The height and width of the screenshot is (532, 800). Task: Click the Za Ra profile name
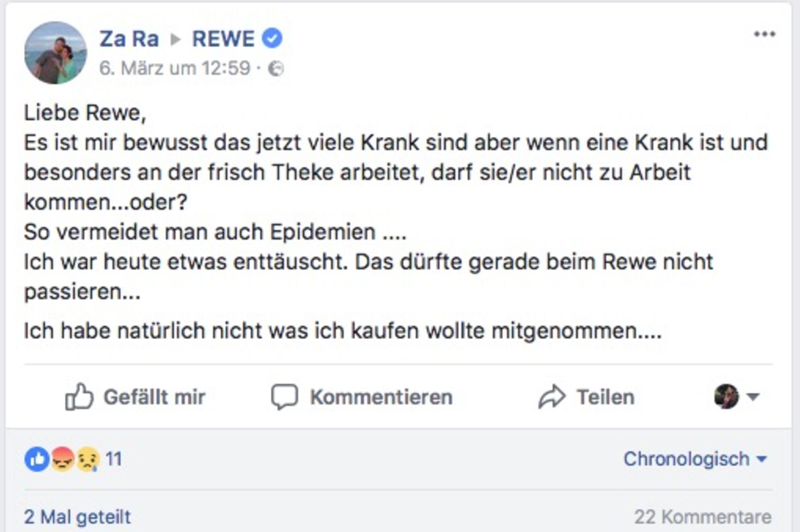(129, 39)
